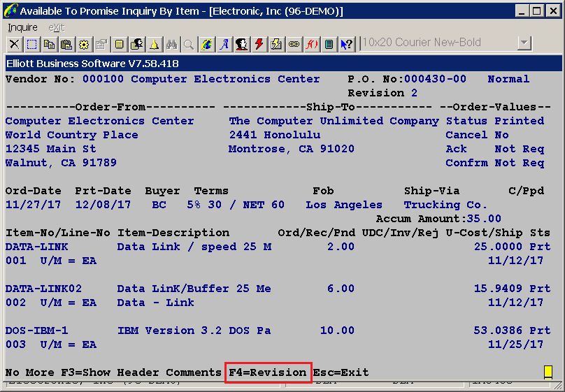
Task: Click the red f() function icon
Action: (x=311, y=44)
